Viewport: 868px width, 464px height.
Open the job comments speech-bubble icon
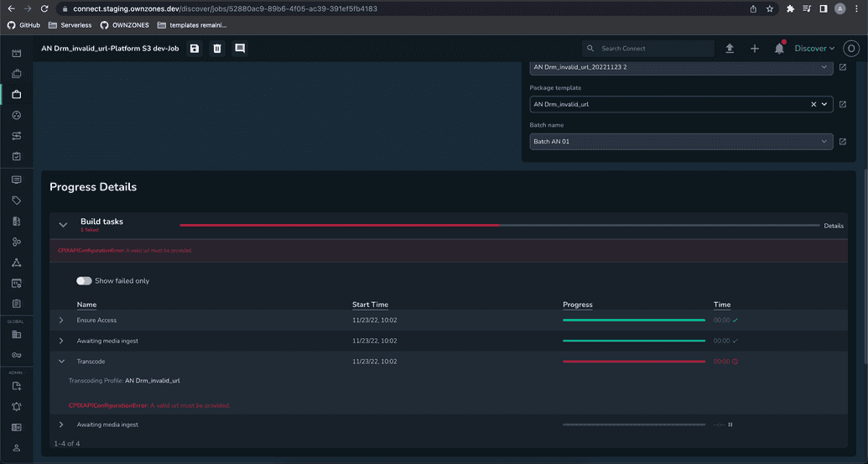tap(240, 49)
